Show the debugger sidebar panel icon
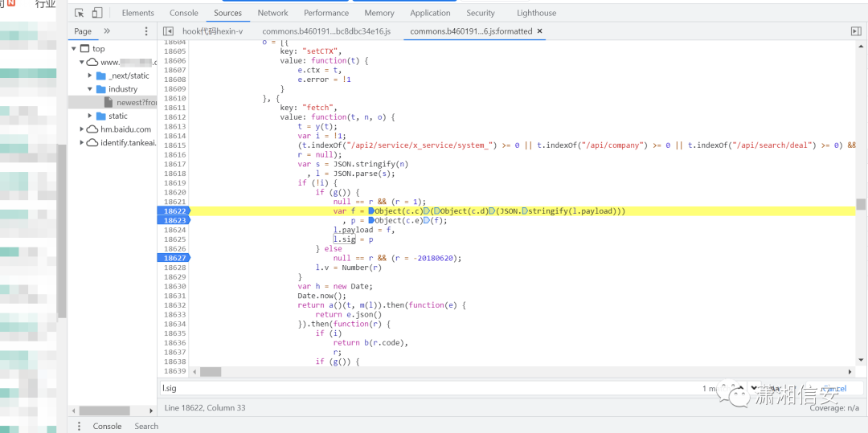The image size is (868, 433). point(856,31)
